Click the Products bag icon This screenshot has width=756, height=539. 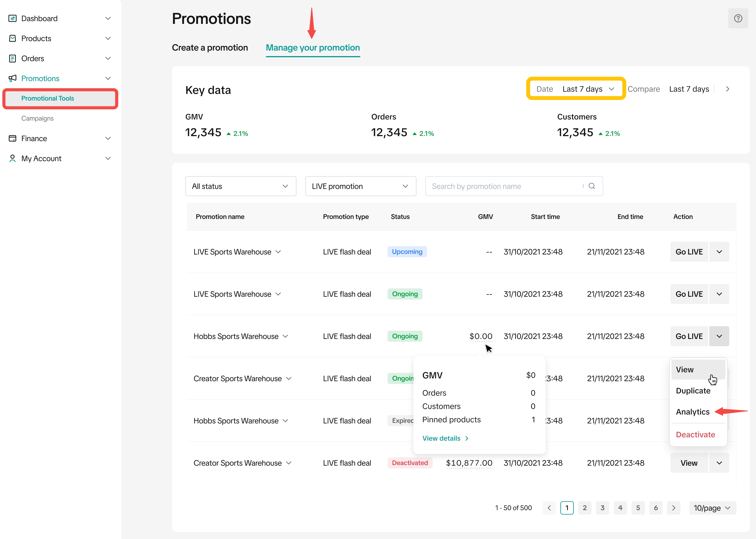[12, 39]
